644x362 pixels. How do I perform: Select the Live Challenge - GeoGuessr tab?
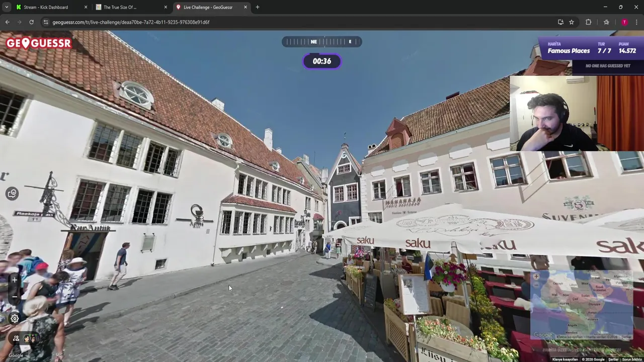[x=211, y=7]
